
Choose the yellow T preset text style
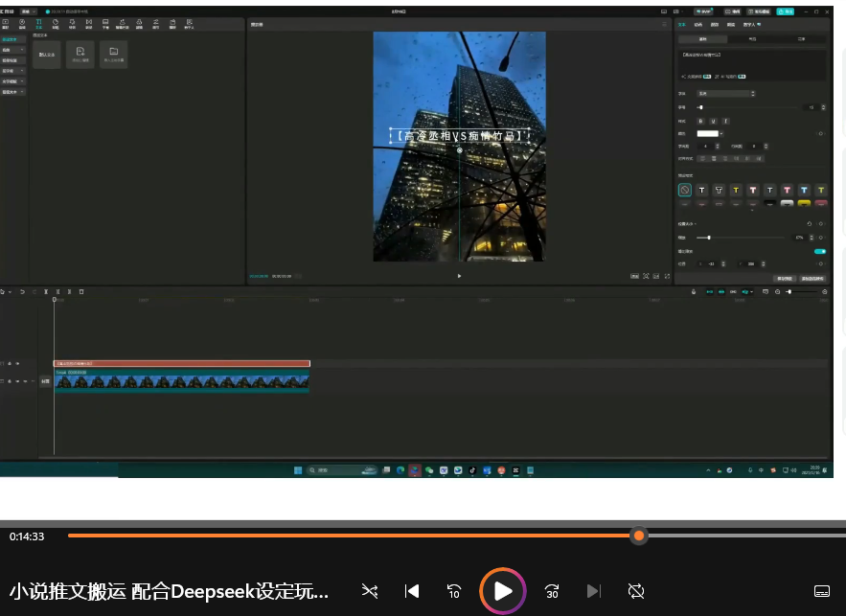(736, 191)
